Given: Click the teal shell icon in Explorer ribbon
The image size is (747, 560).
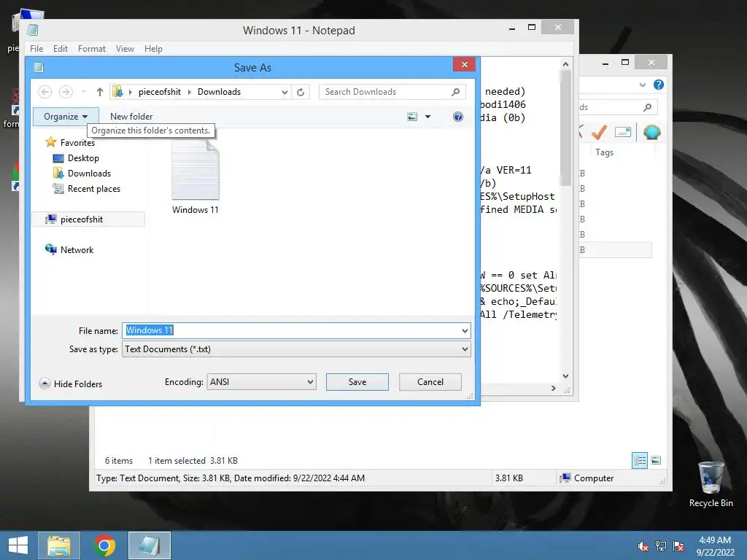Looking at the screenshot, I should (651, 132).
